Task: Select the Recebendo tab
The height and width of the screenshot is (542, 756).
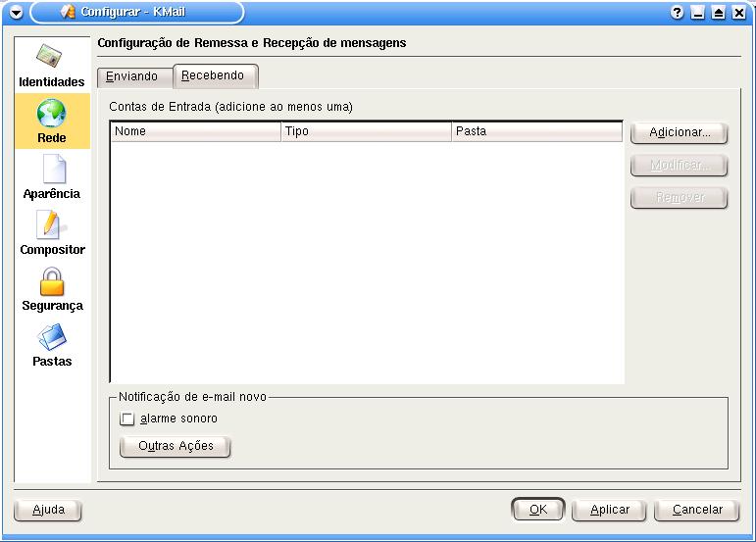Action: click(x=214, y=75)
